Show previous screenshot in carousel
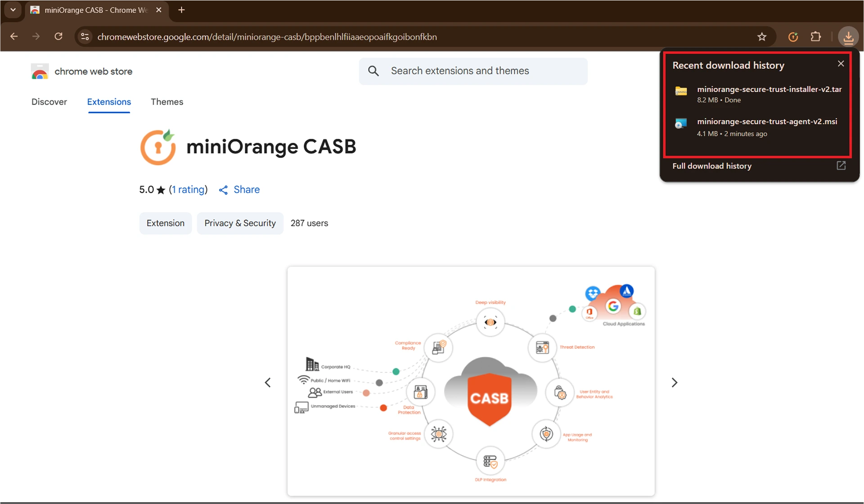Screen dimensions: 864x504 click(x=268, y=383)
